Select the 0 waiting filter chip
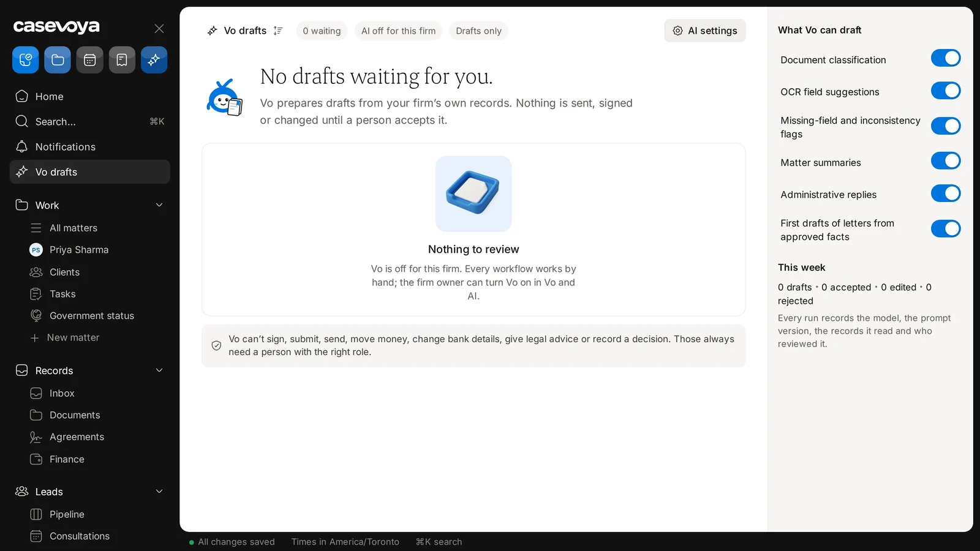The height and width of the screenshot is (551, 980). pos(322,31)
